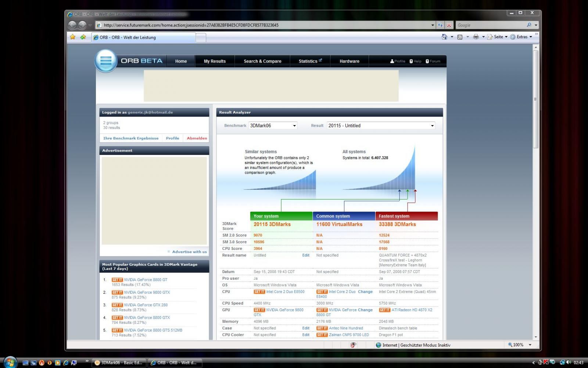Click the Kaspersky tray icon
588x368 pixels.
(x=546, y=362)
